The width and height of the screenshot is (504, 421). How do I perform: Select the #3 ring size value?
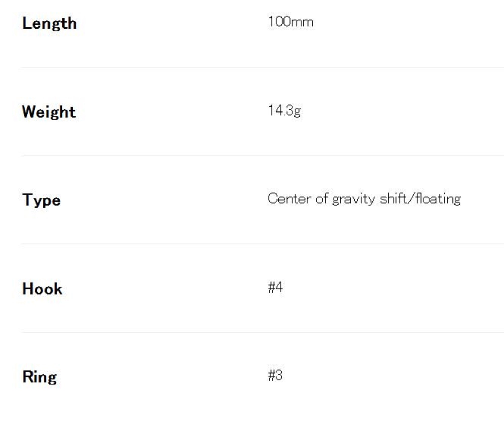pyautogui.click(x=275, y=375)
